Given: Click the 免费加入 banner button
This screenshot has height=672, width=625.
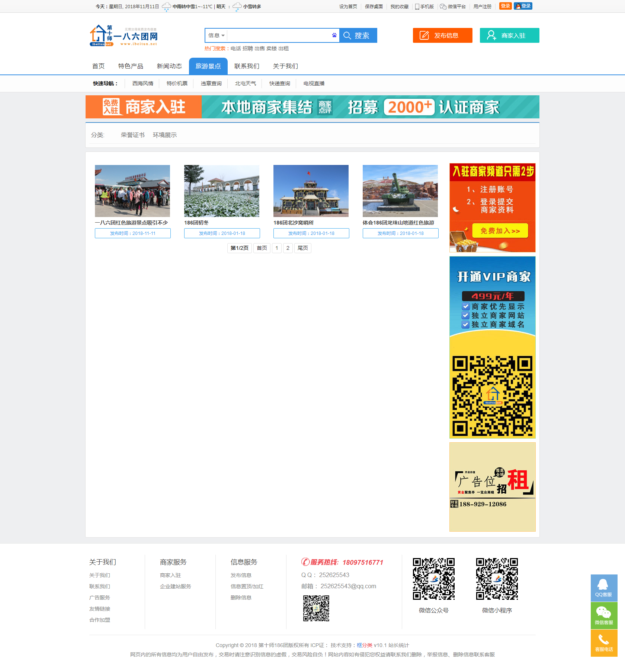Looking at the screenshot, I should [500, 231].
